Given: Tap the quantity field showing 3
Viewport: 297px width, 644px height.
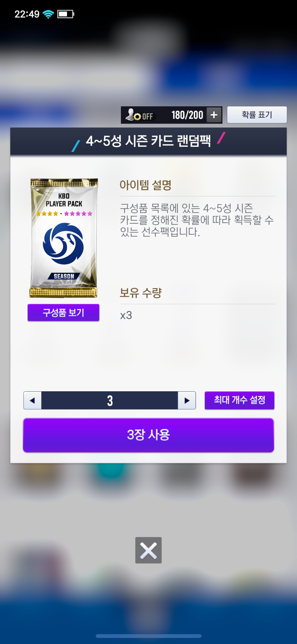Looking at the screenshot, I should (110, 400).
